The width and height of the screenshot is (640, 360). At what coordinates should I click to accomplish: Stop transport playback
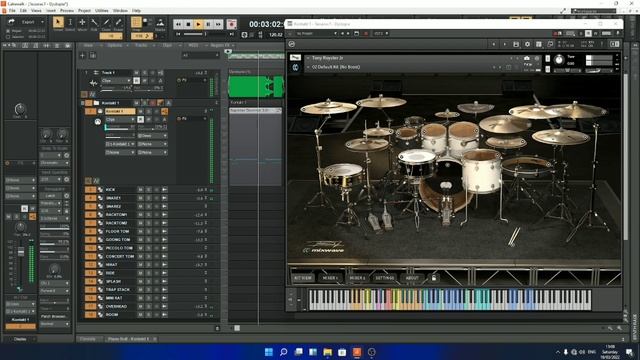[188, 24]
